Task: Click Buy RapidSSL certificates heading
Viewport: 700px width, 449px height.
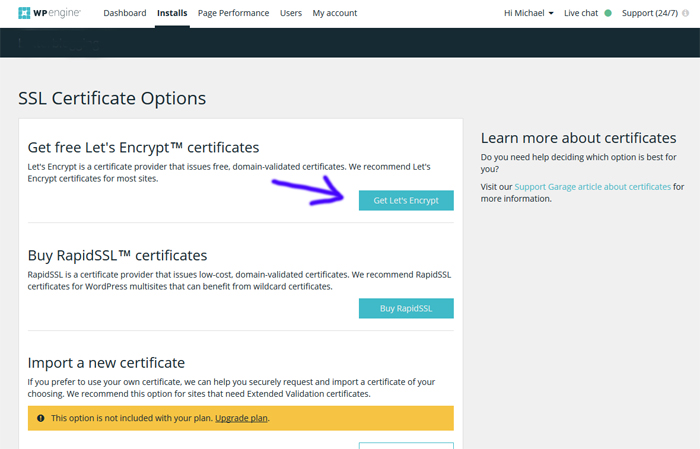Action: pyautogui.click(x=117, y=255)
